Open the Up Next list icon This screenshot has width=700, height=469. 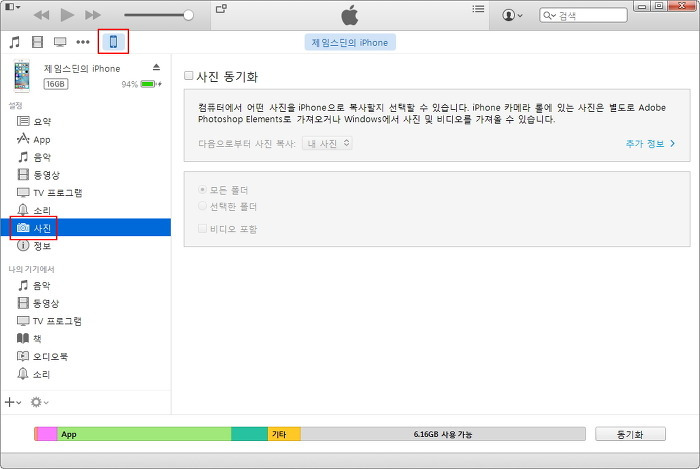(478, 8)
